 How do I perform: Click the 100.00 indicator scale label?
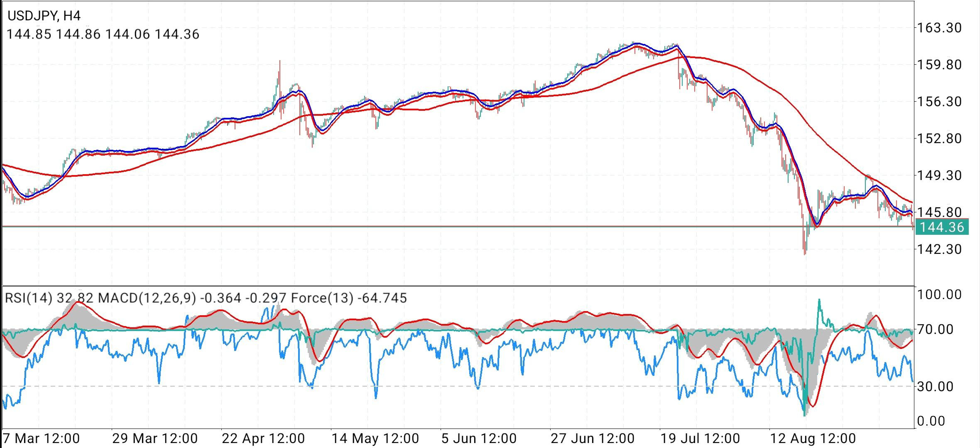[939, 295]
